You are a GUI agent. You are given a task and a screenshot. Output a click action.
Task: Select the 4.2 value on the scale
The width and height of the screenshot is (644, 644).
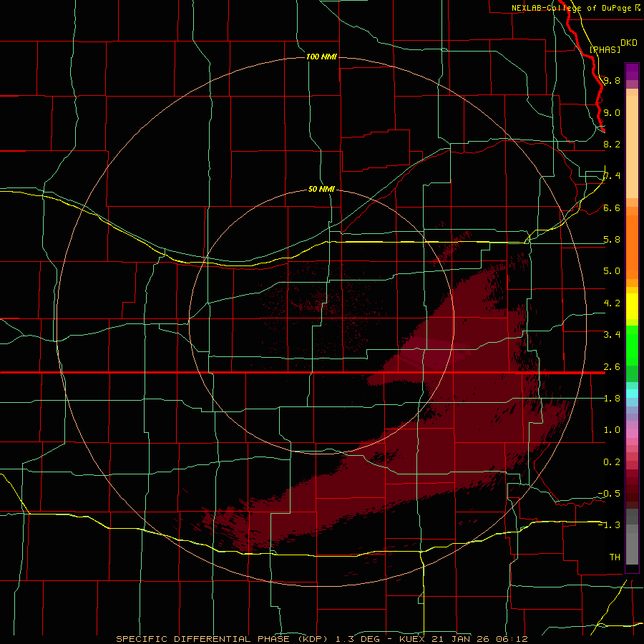pyautogui.click(x=612, y=303)
